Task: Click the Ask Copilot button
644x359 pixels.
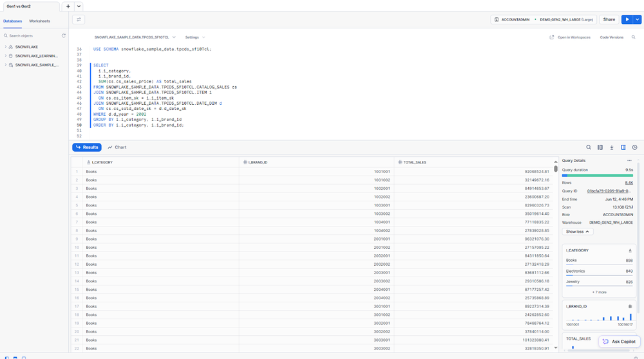Action: coord(619,342)
